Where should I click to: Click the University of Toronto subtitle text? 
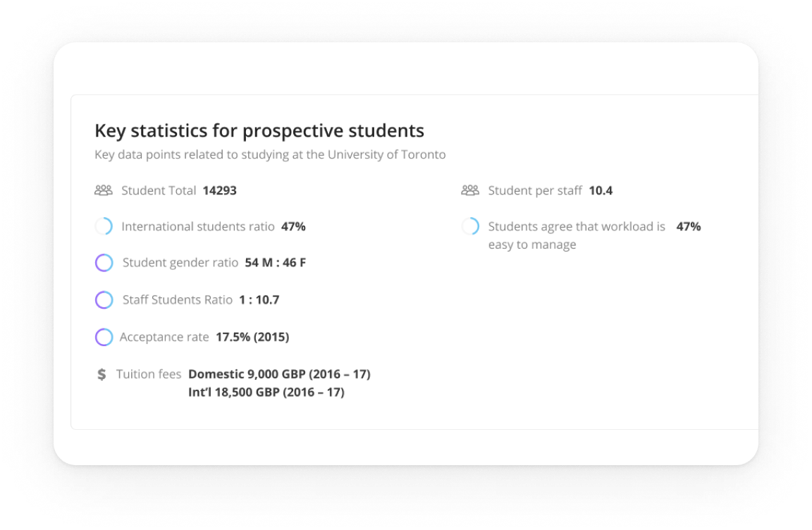[270, 154]
